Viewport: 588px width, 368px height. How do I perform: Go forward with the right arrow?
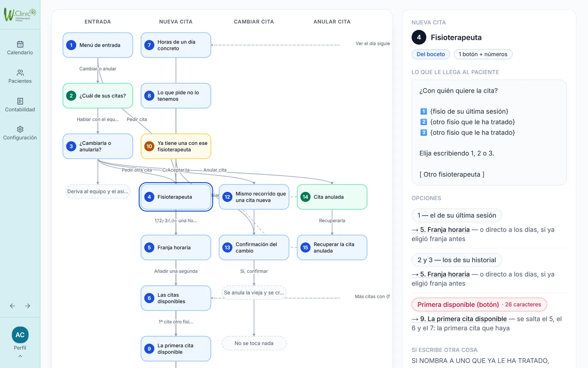pyautogui.click(x=28, y=306)
